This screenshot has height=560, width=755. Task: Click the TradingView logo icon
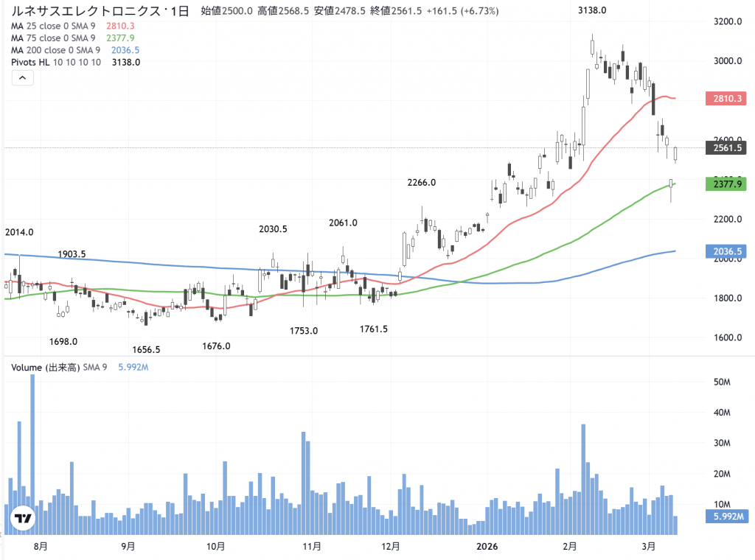pos(24,518)
